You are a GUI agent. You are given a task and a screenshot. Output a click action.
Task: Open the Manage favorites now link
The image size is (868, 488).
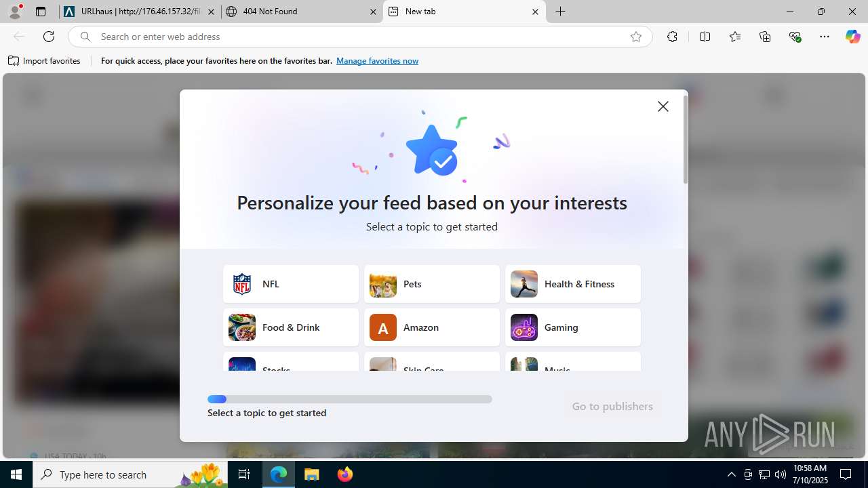pos(377,61)
